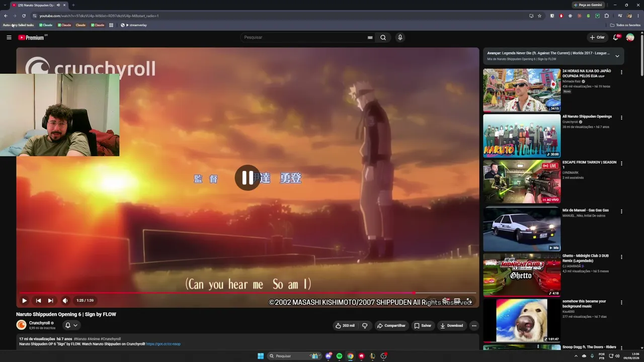
Task: Open the Crunchyroll channel name link
Action: (x=39, y=323)
